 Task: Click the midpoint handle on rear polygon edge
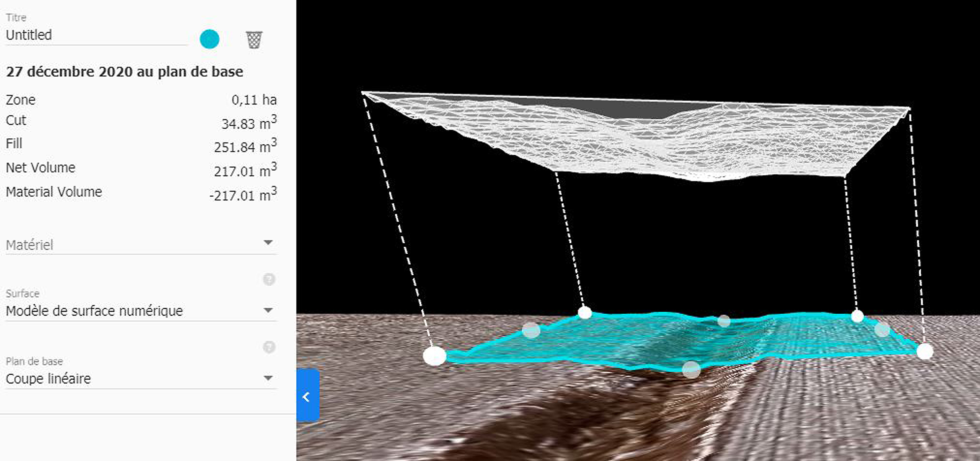(x=724, y=321)
